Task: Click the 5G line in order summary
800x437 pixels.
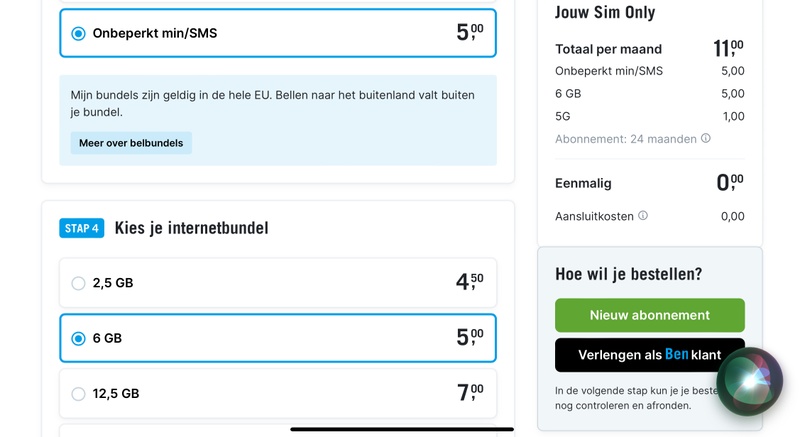Action: (x=562, y=116)
